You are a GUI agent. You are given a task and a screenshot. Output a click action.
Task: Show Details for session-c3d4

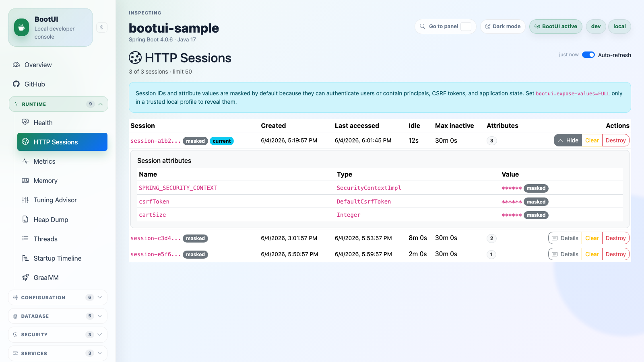pos(565,238)
